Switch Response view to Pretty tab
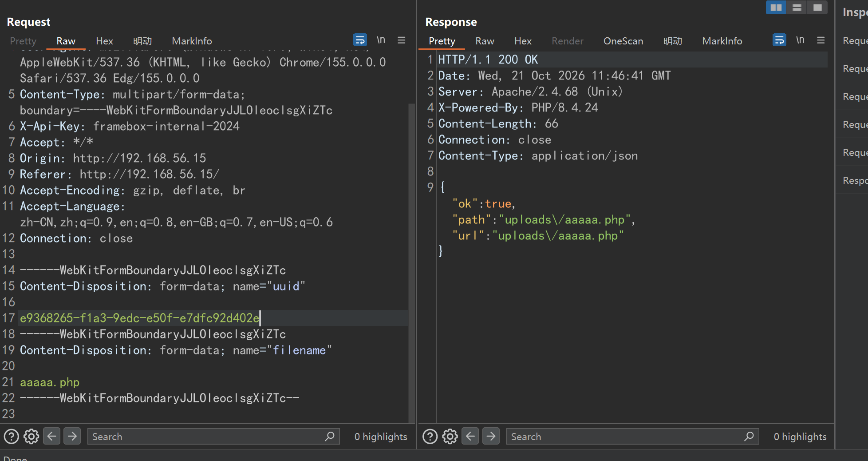This screenshot has width=868, height=461. click(442, 41)
